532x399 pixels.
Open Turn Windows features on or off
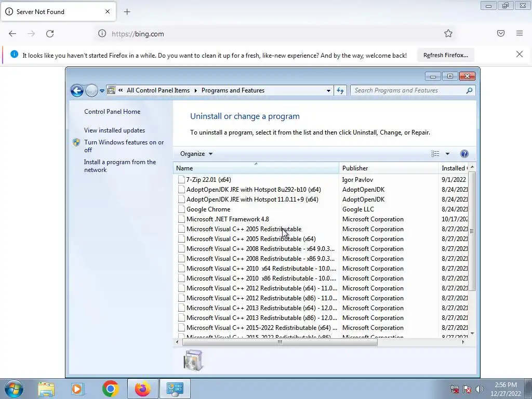click(x=124, y=146)
